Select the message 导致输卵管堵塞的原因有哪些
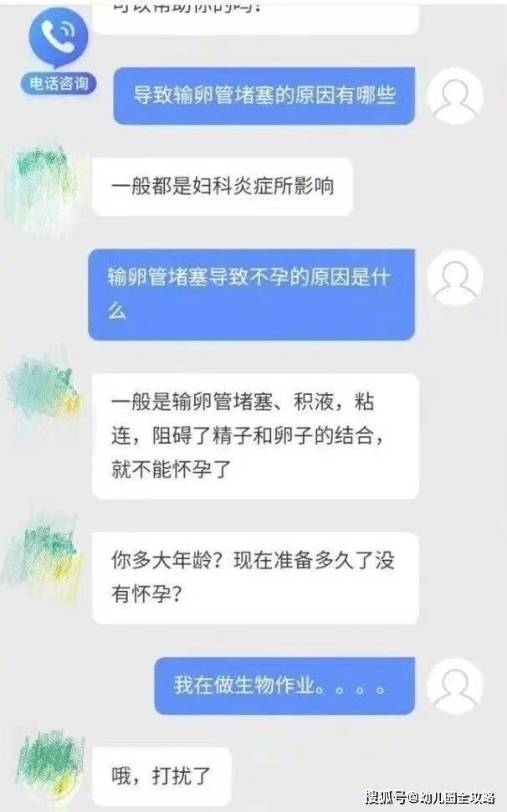Viewport: 507px width, 812px height. [x=264, y=95]
